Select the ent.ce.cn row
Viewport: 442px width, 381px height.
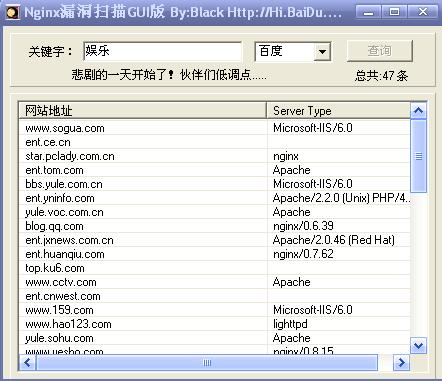coord(215,142)
